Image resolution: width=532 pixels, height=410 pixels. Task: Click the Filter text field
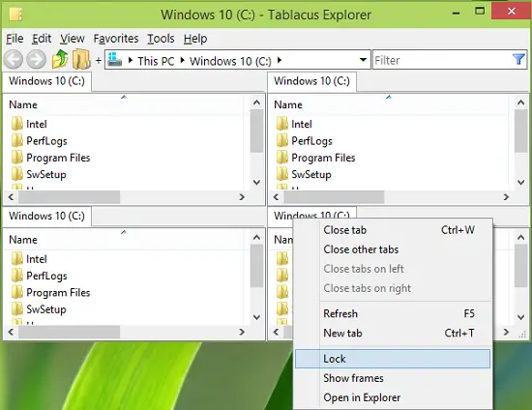coord(442,60)
